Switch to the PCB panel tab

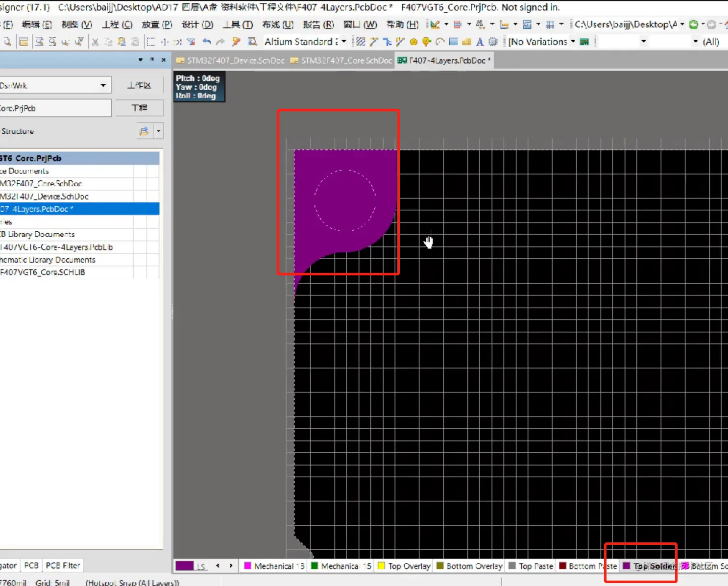[x=31, y=565]
